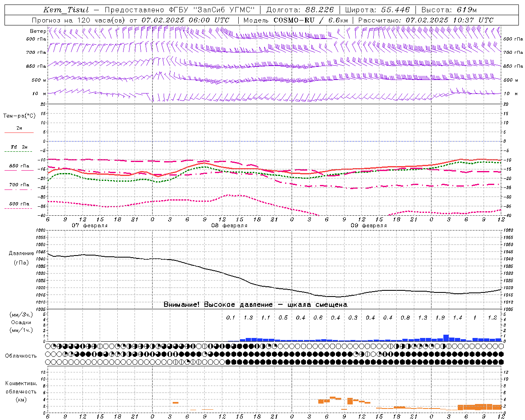Screen dimensions: 525x420
Task: Click the forecast start time 07.02.2025 06:00 UTC
Action: pyautogui.click(x=185, y=20)
